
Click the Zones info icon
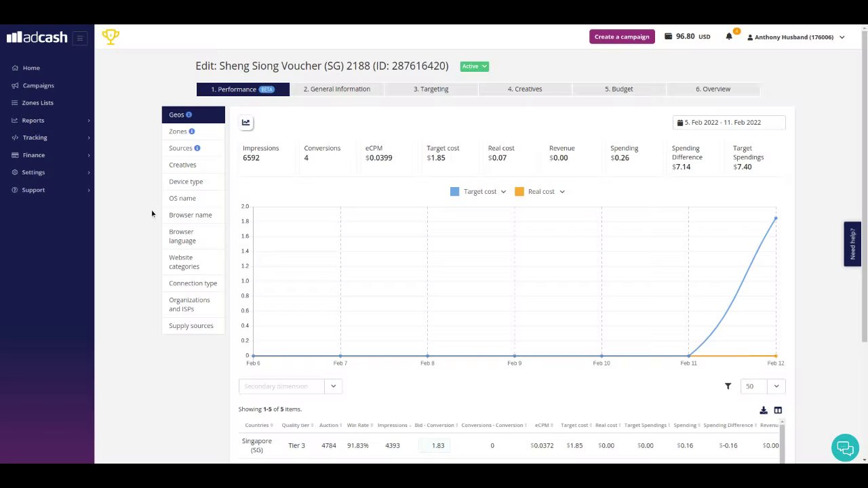192,131
